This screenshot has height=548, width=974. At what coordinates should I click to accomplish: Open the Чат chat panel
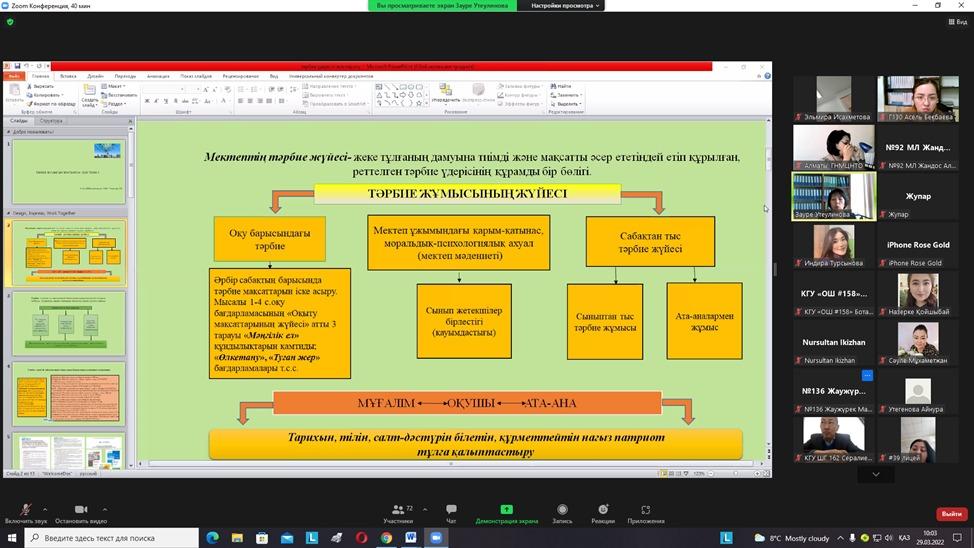coord(451,510)
